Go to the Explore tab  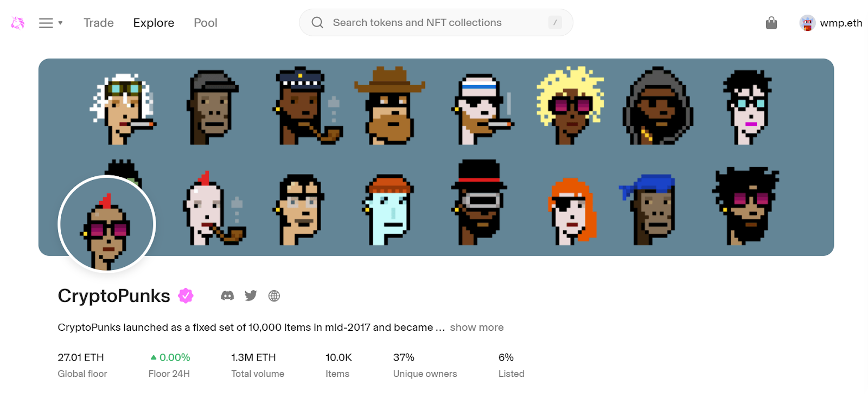[154, 23]
